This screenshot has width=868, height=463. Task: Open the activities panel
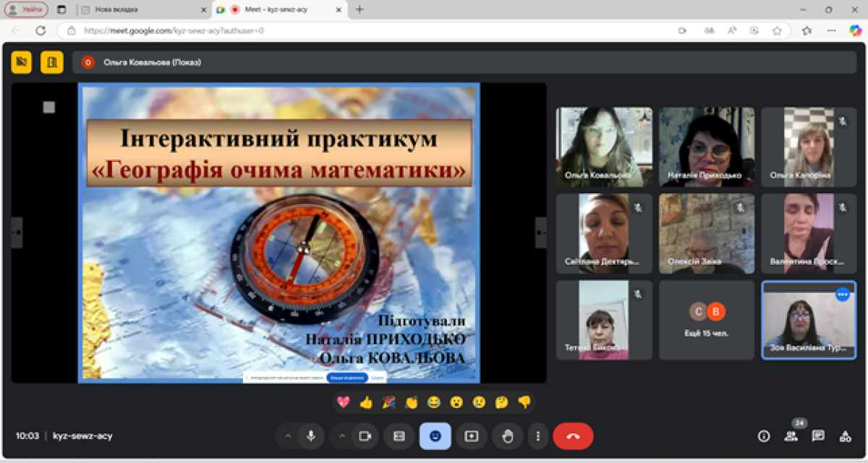[x=845, y=436]
